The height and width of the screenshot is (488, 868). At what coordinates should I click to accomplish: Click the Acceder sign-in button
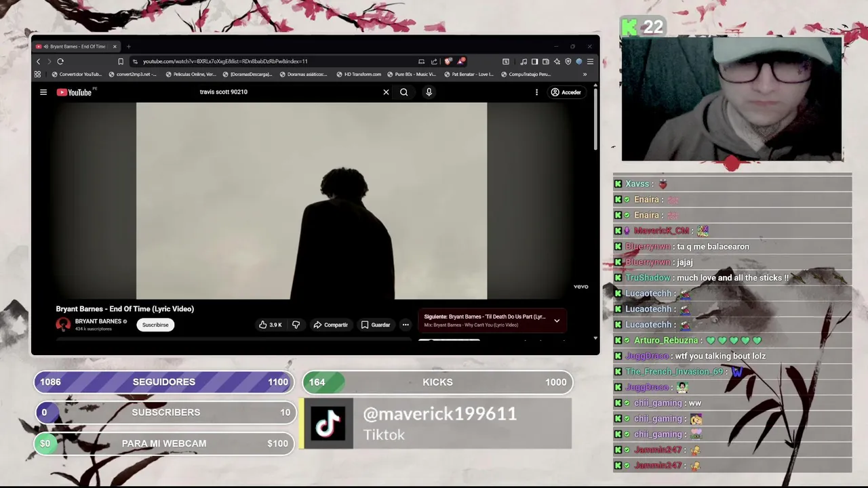566,92
